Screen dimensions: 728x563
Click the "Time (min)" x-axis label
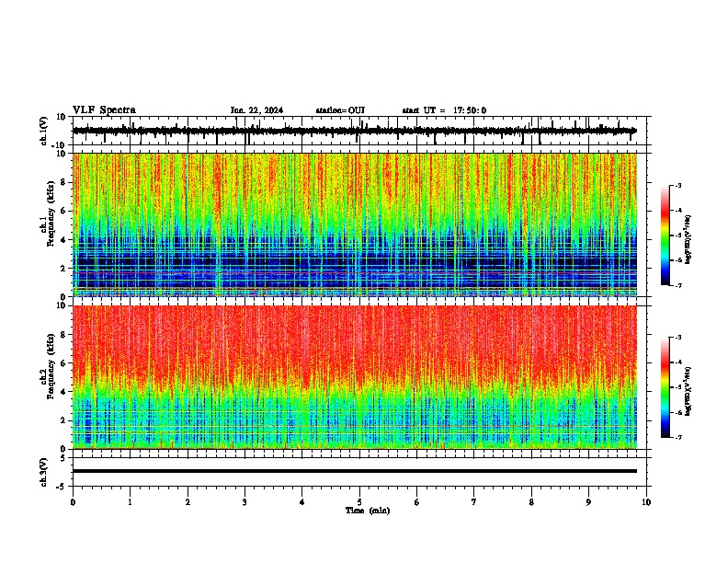coord(368,511)
